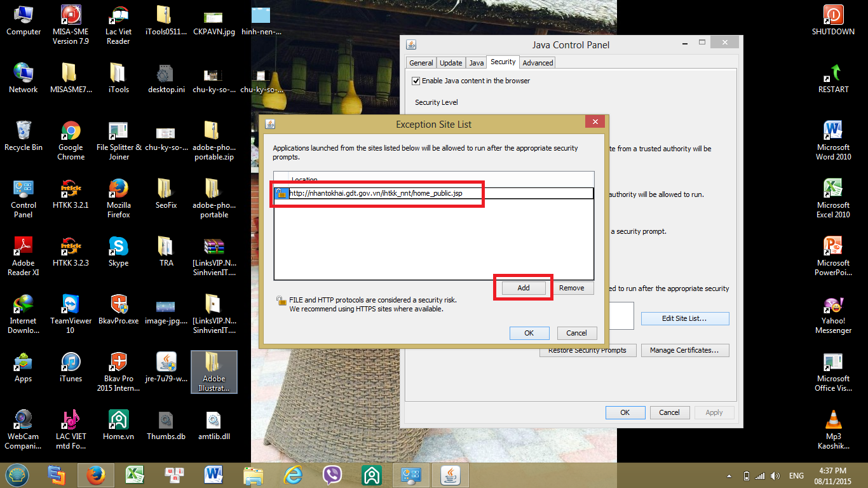This screenshot has width=868, height=488.
Task: Click the Java icon in the taskbar
Action: [x=451, y=475]
